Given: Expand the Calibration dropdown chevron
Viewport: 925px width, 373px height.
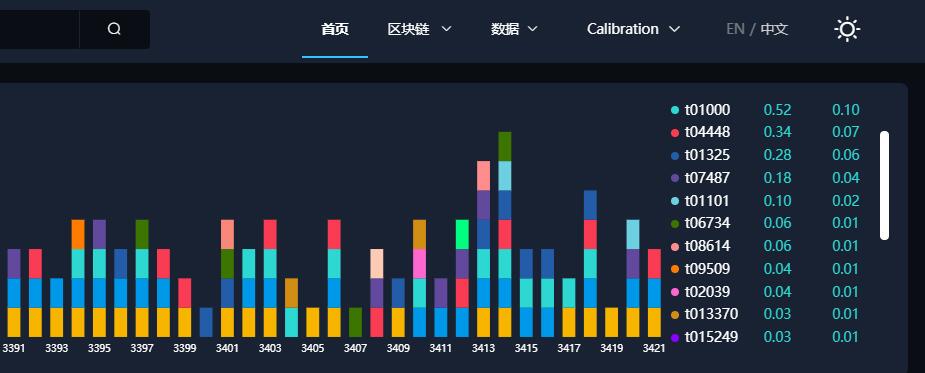Looking at the screenshot, I should 674,29.
